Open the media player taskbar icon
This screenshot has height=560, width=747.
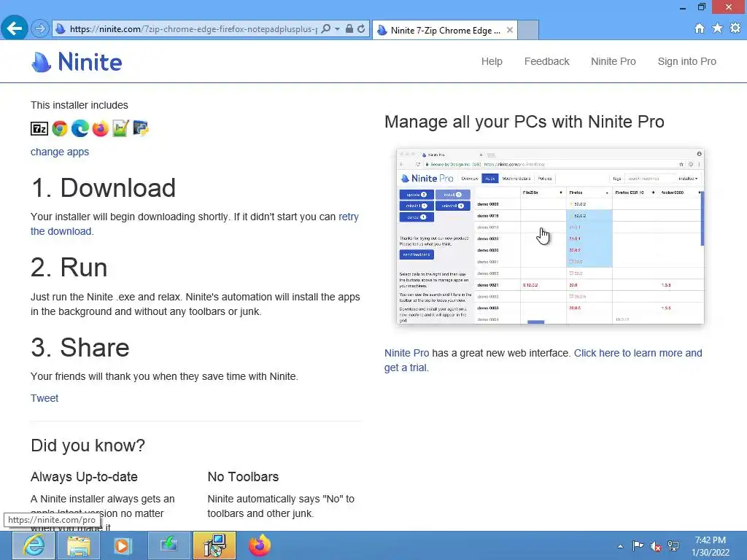pos(123,545)
